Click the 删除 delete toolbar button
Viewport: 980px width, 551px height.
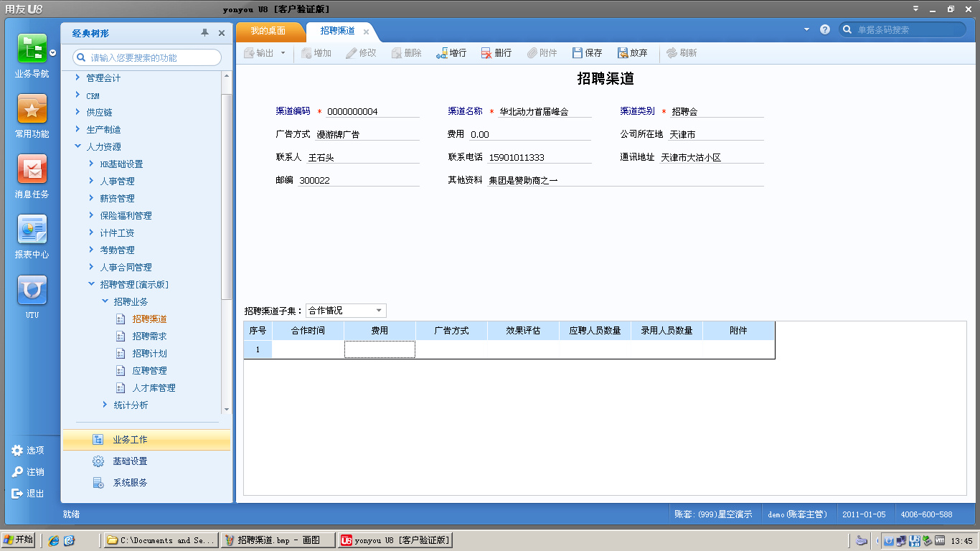point(406,53)
